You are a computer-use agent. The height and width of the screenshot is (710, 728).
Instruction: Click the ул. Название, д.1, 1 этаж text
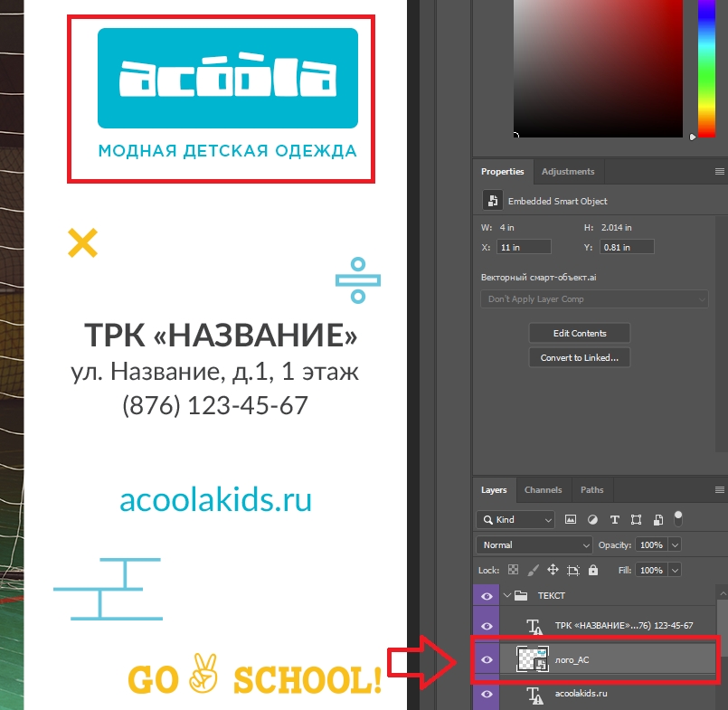214,372
